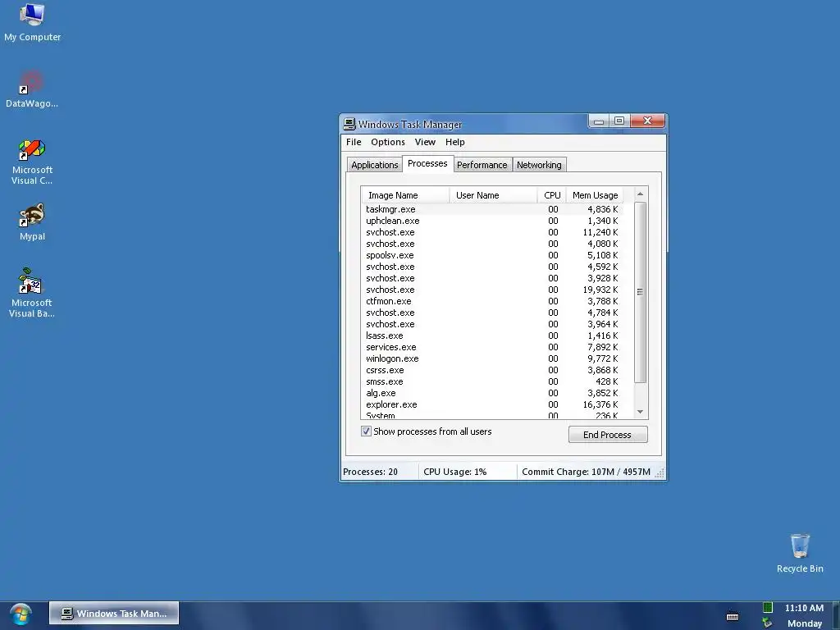Click the 4,592 K memory value

click(x=603, y=267)
